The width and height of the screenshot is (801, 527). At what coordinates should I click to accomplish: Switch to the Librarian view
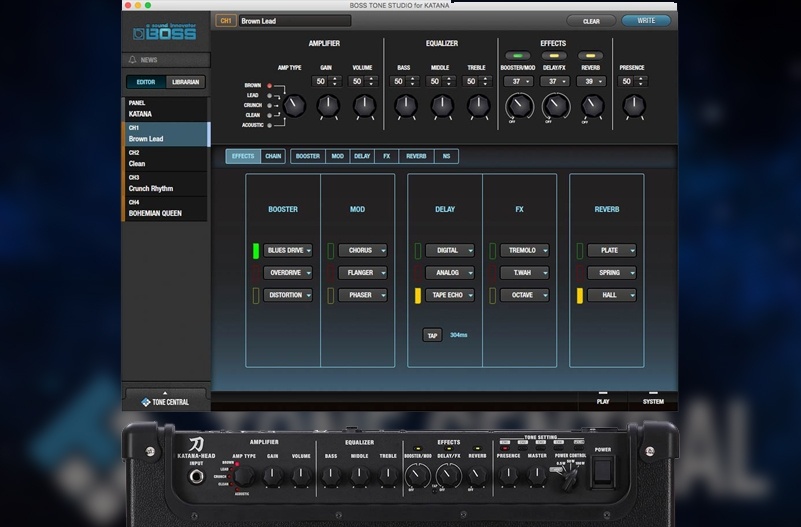(x=185, y=82)
